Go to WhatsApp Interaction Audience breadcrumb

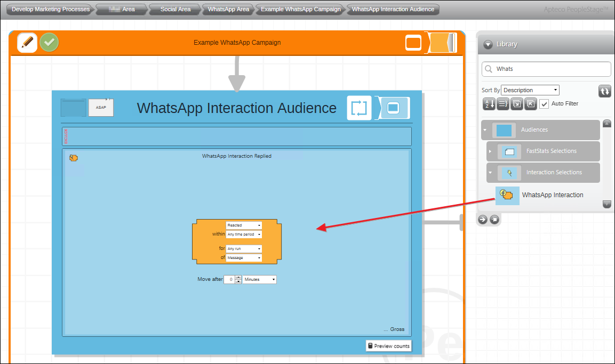393,9
